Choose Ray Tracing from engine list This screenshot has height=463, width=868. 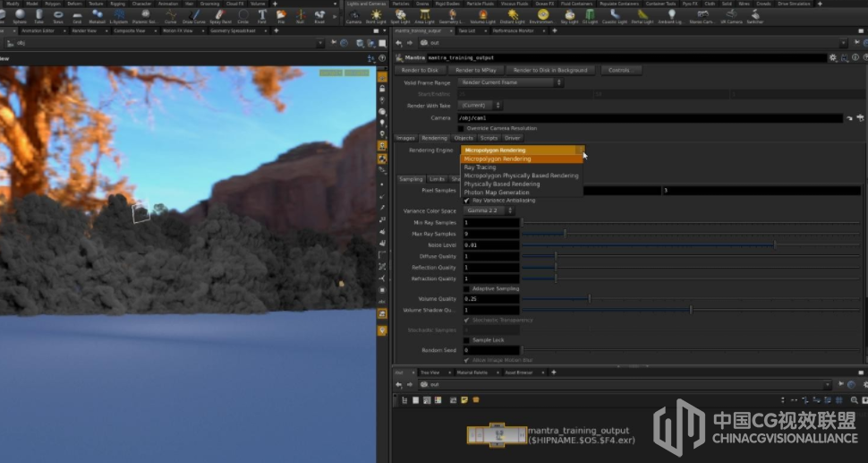click(x=522, y=167)
